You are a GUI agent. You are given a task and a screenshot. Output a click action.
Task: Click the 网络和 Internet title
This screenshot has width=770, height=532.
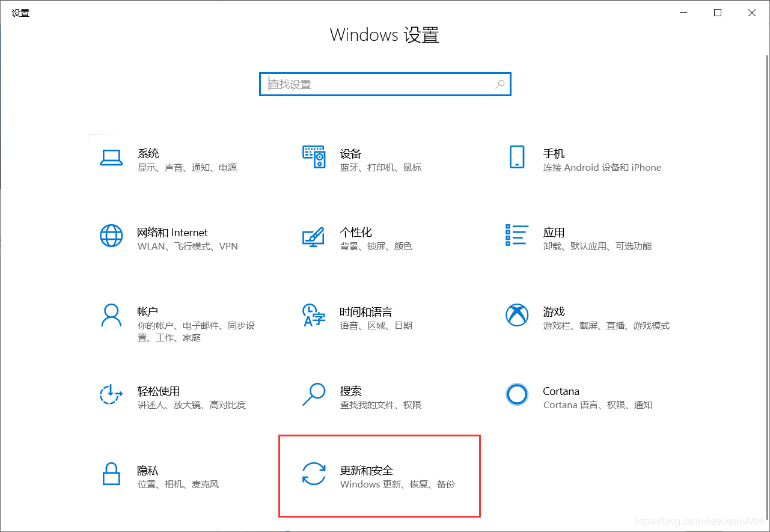tap(173, 233)
